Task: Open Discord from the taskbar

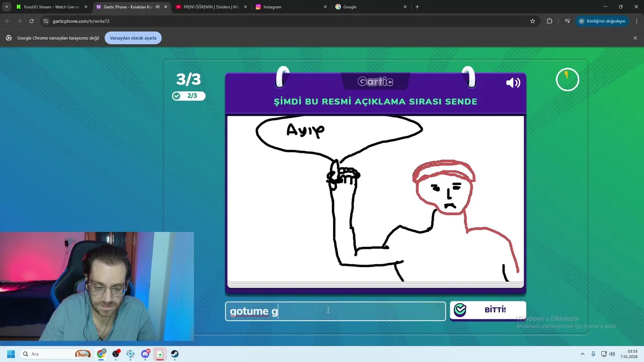Action: click(x=145, y=354)
